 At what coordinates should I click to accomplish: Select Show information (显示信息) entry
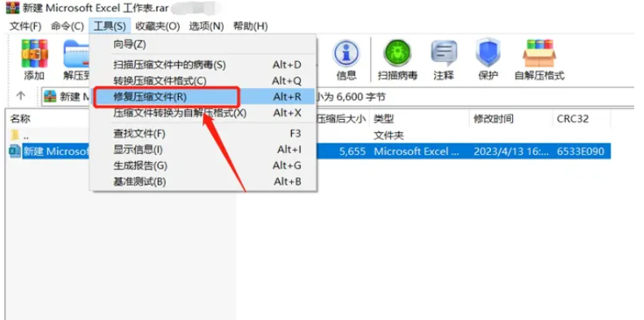click(203, 149)
